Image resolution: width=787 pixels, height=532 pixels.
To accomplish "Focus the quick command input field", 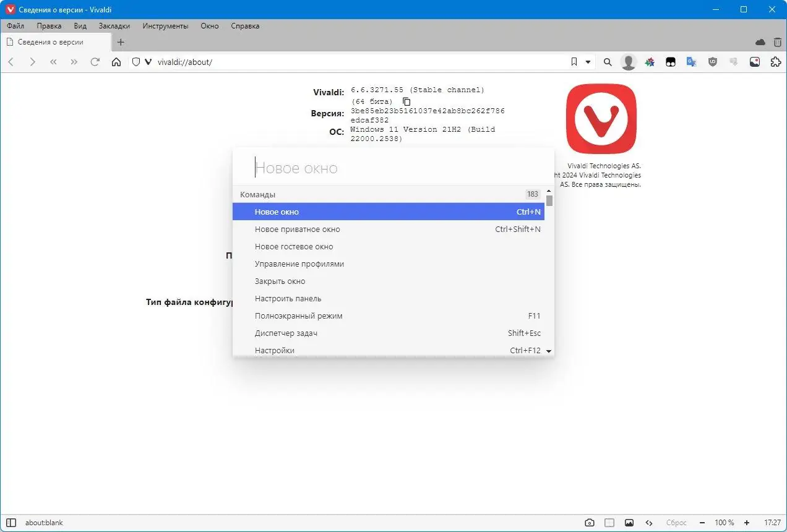I will pos(393,167).
